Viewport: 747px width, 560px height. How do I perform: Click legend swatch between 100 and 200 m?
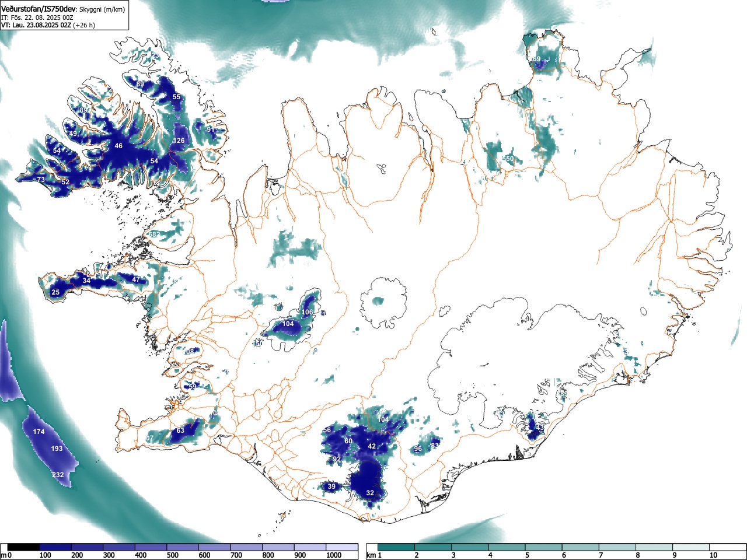click(55, 547)
